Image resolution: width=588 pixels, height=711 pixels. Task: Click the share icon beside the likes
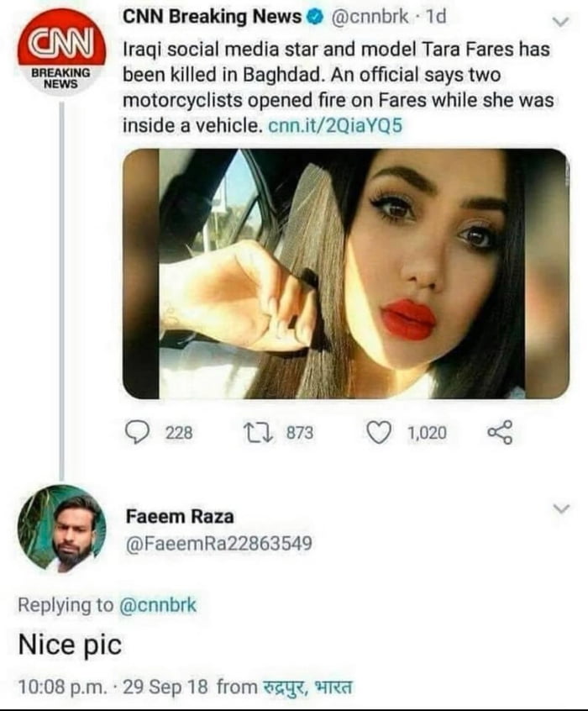498,432
